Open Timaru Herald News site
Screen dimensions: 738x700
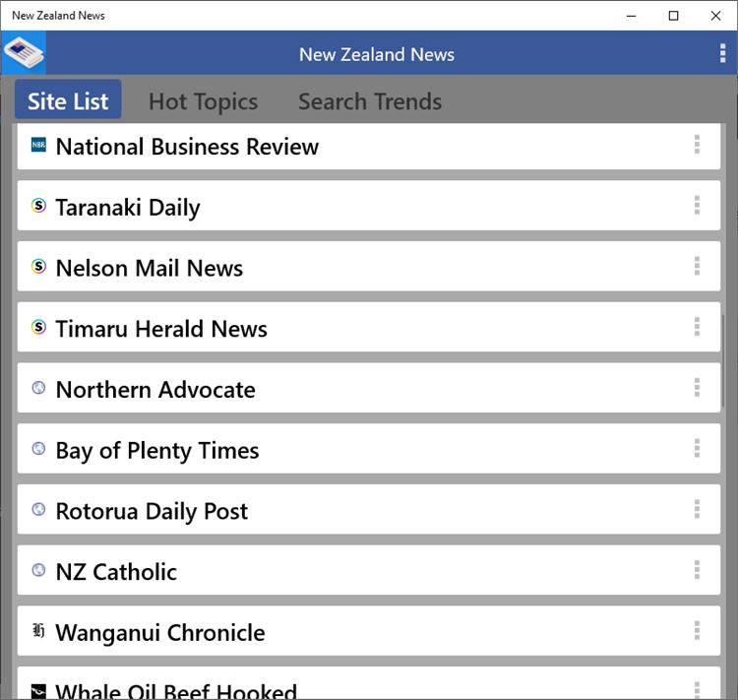pos(369,328)
